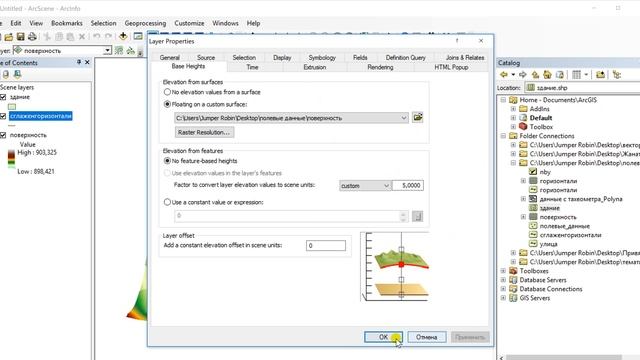Save the scene with the floppy disk icon
Screen dimensions: 640x360
[x=20, y=37]
